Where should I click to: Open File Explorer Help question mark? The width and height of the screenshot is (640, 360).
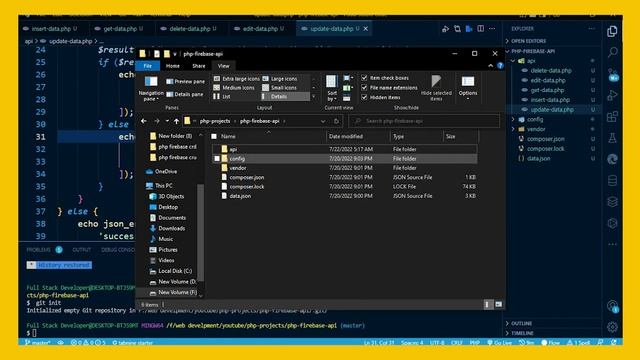pyautogui.click(x=500, y=66)
